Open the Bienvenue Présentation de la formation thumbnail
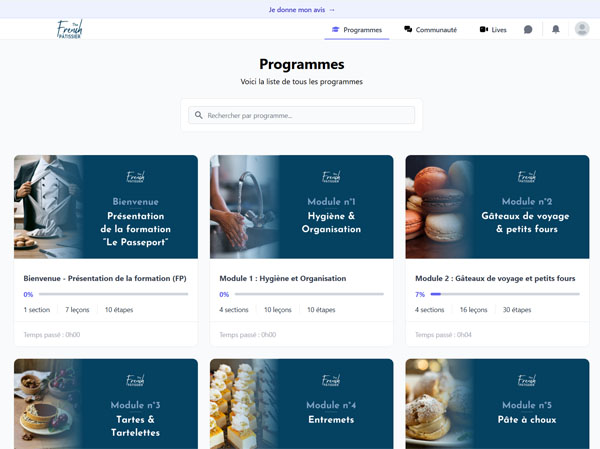 [106, 207]
